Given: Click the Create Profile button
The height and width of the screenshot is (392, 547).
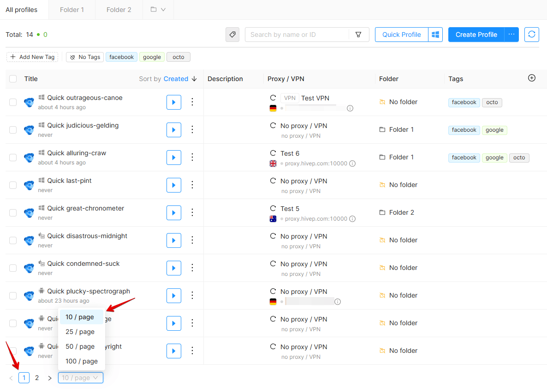Looking at the screenshot, I should tap(476, 35).
